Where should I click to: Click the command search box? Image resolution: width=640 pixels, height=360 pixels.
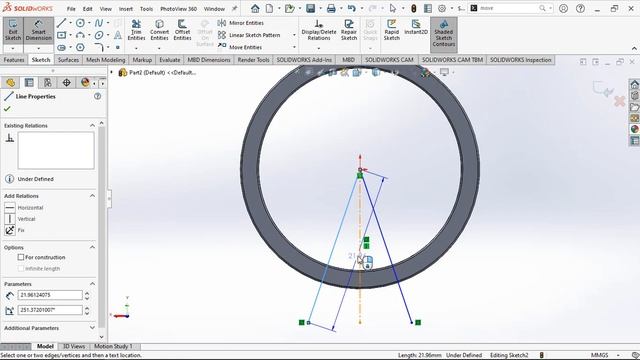[508, 8]
